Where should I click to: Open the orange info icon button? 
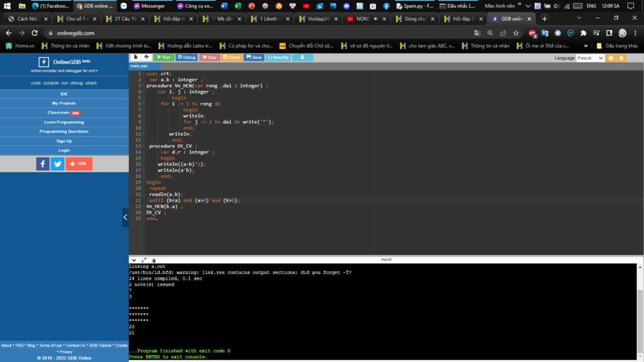[611, 58]
